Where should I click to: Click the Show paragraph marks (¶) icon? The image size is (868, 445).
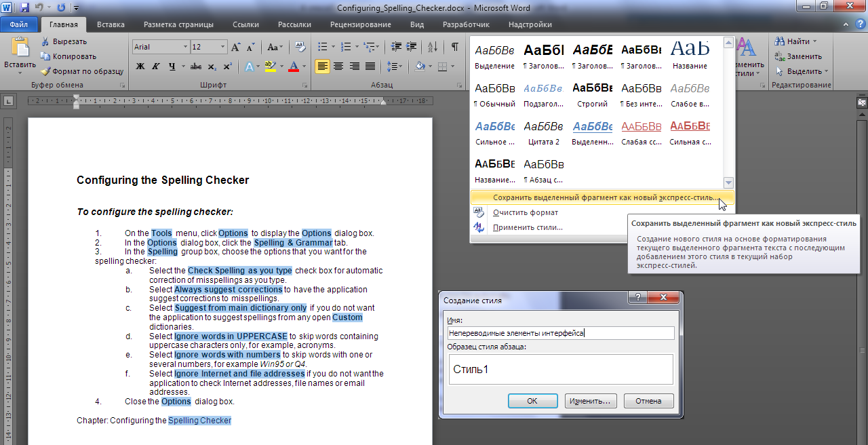(454, 47)
